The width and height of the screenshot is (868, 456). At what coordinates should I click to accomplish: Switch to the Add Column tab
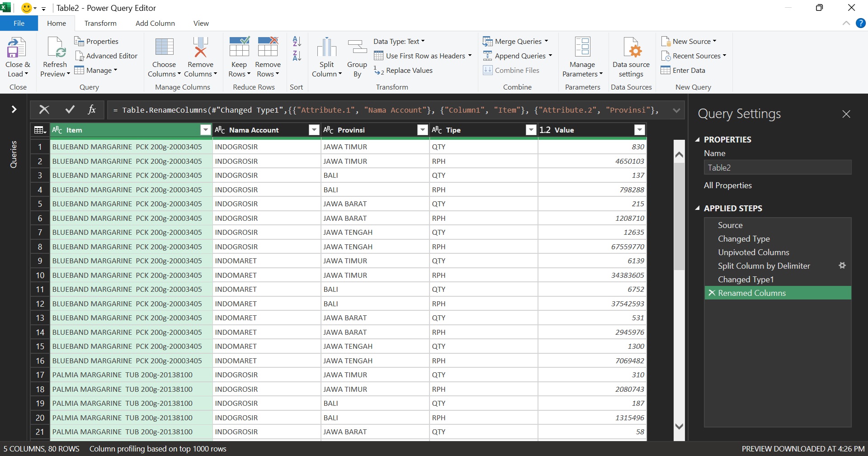[x=155, y=24]
